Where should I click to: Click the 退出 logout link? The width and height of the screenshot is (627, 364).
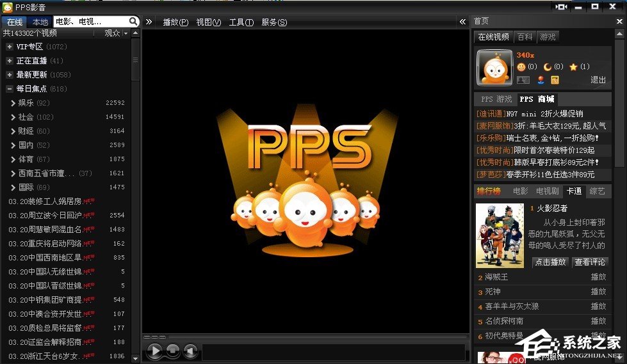598,80
